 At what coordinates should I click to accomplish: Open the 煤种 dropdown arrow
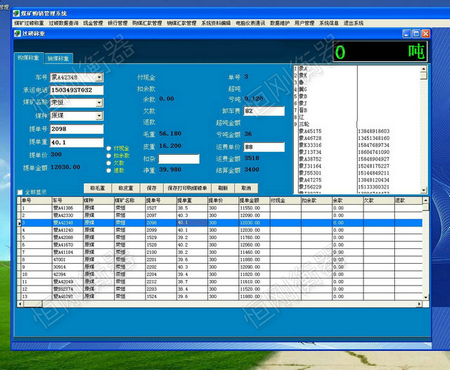click(x=99, y=116)
